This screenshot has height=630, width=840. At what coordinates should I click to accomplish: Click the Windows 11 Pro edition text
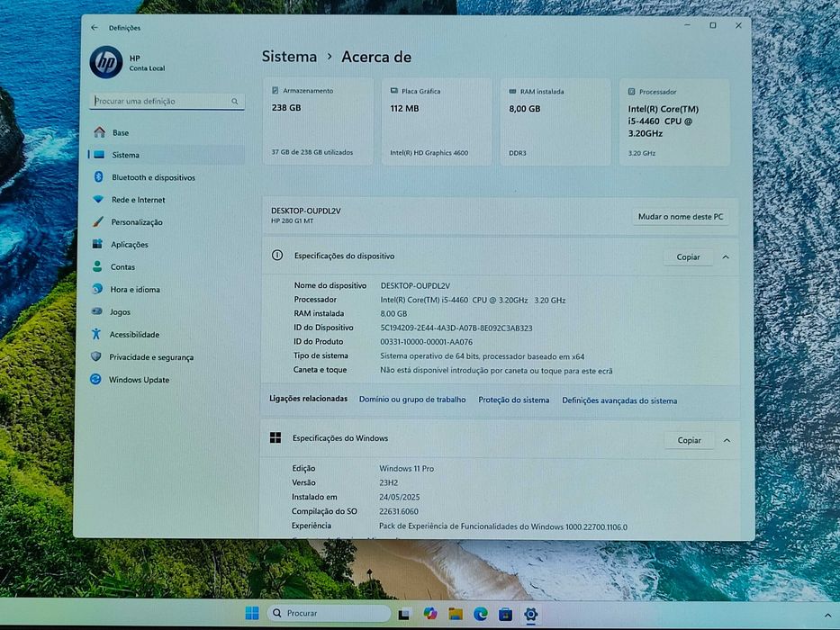[407, 468]
